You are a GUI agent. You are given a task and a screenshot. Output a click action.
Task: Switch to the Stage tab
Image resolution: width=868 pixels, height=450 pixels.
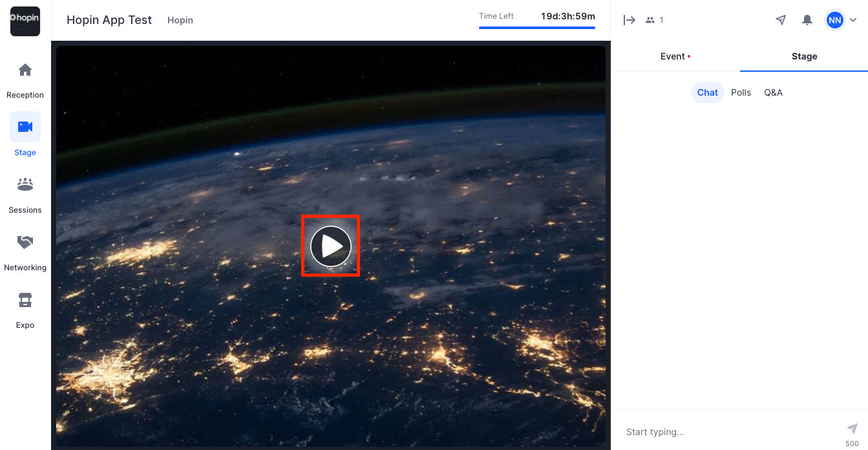[x=804, y=56]
